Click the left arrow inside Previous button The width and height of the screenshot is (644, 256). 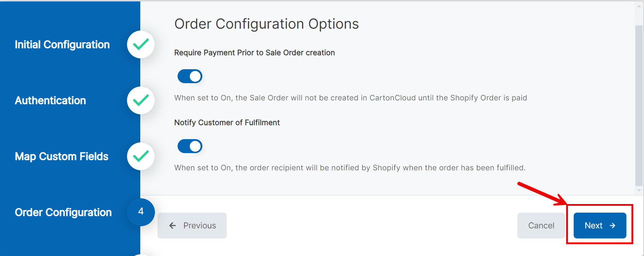point(172,226)
